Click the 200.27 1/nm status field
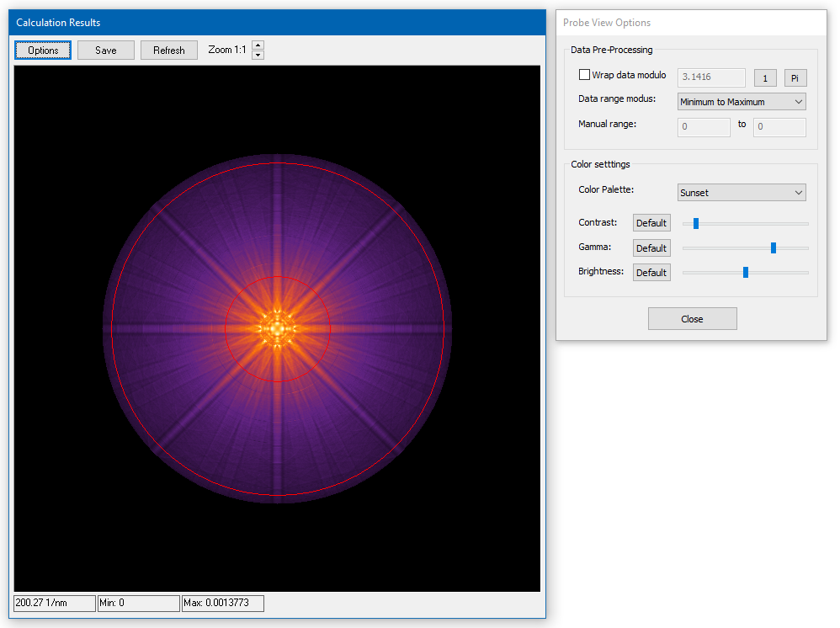 pyautogui.click(x=55, y=603)
